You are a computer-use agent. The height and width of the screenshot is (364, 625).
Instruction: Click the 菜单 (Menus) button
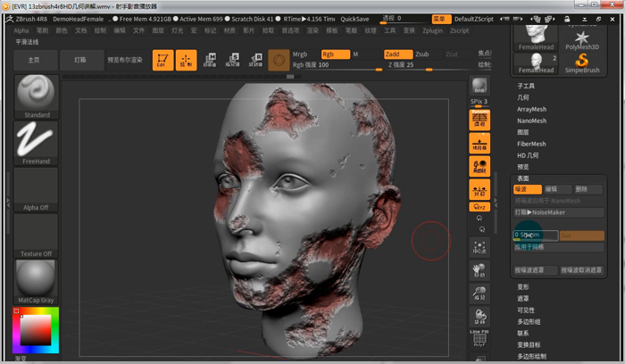pyautogui.click(x=441, y=19)
